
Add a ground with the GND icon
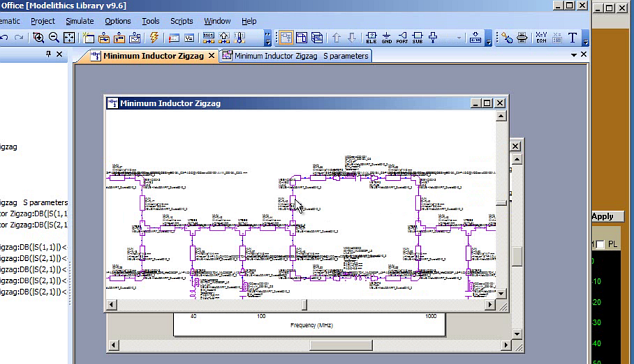pyautogui.click(x=386, y=38)
